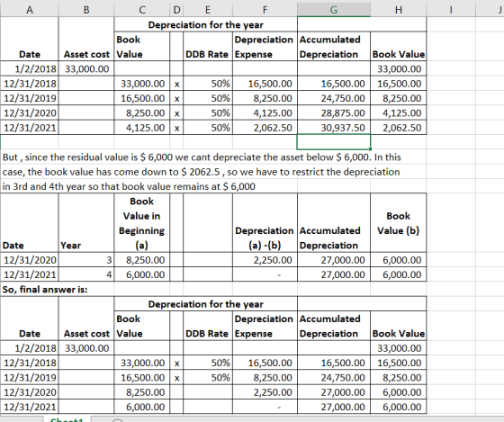Click first table's date cell 12/31/2019
Screen dimensions: 504x422
(30, 98)
